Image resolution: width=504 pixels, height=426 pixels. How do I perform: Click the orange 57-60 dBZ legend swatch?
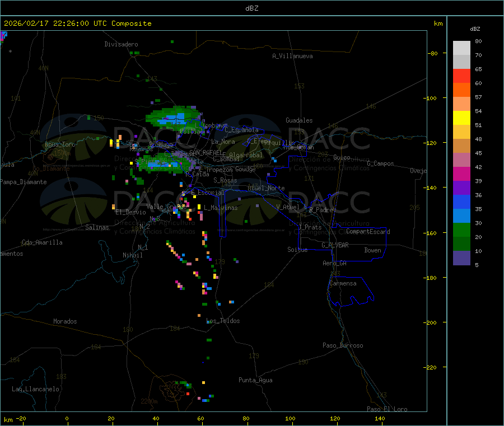tap(461, 90)
